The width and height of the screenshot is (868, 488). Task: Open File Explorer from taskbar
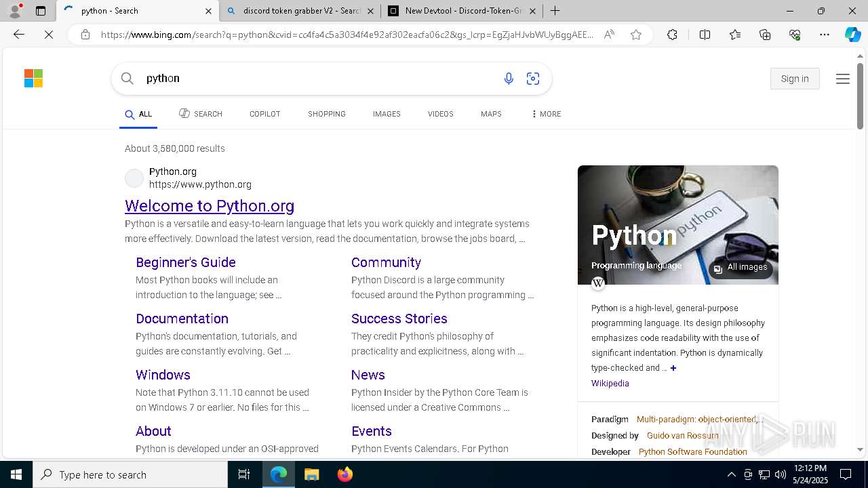(x=311, y=474)
